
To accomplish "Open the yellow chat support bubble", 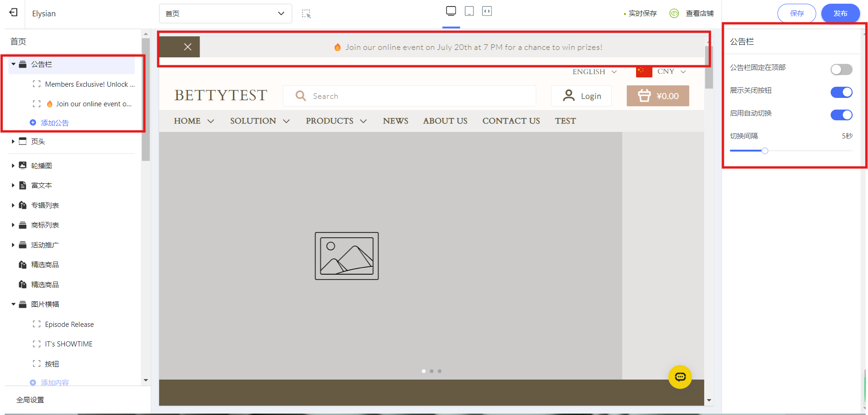I will [680, 377].
